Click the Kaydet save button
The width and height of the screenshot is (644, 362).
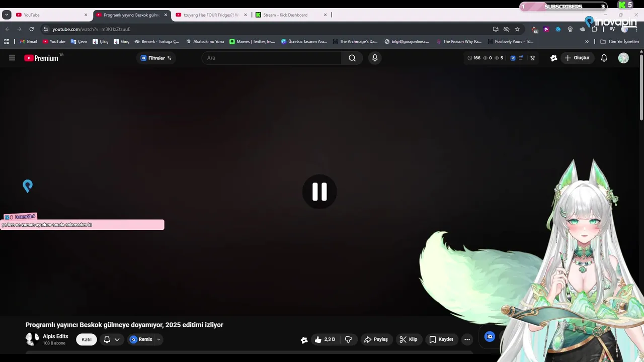441,339
